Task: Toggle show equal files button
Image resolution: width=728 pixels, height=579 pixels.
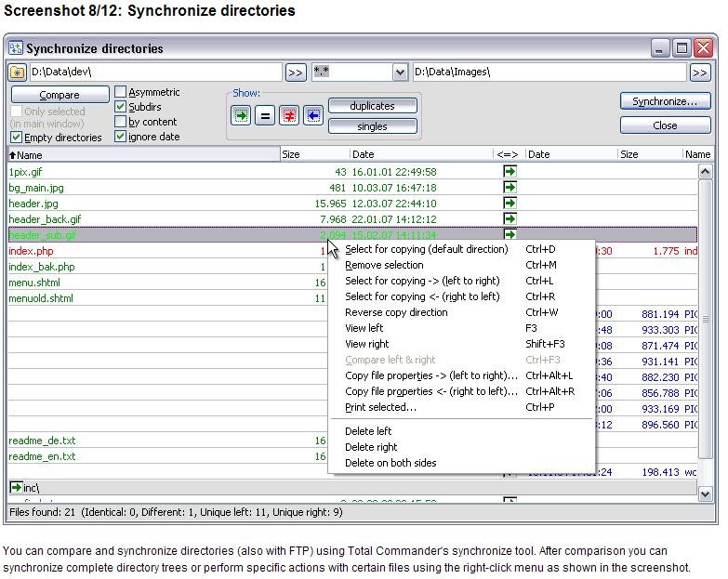Action: coord(265,115)
